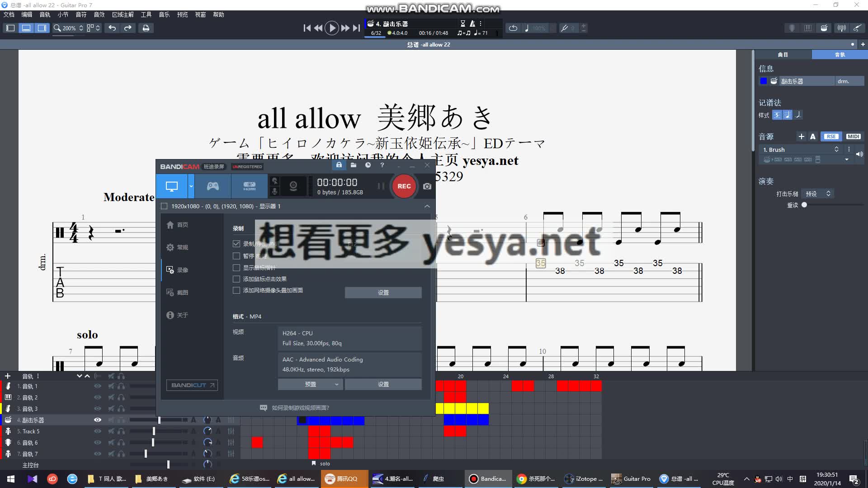Toggle the loop playback icon

pos(513,28)
